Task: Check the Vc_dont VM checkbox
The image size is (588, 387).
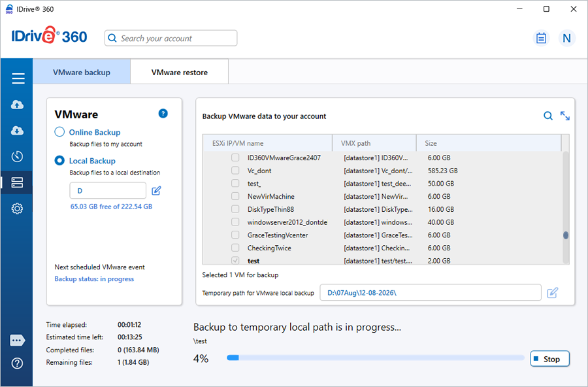Action: pyautogui.click(x=235, y=171)
